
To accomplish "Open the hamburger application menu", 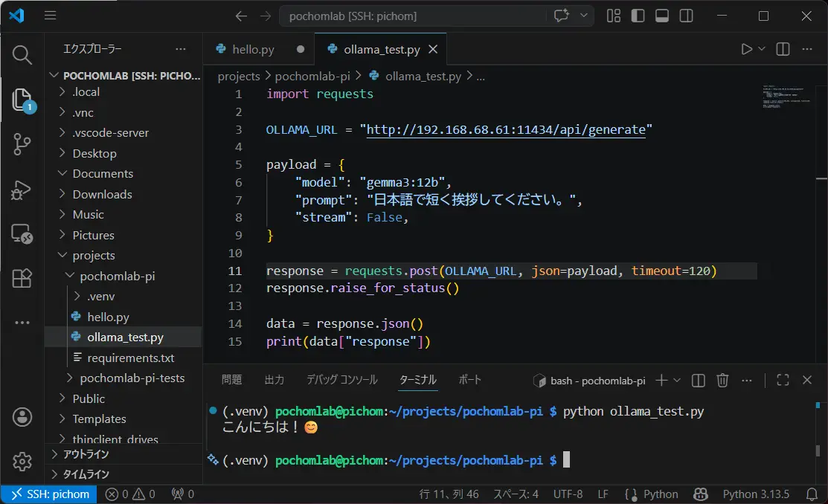I will (x=50, y=16).
